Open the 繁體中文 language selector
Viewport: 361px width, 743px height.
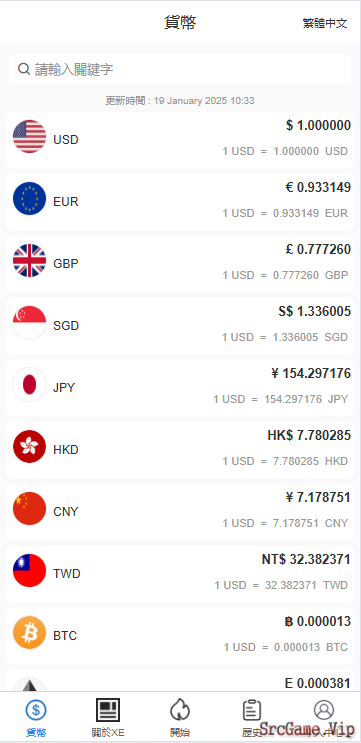(x=325, y=23)
